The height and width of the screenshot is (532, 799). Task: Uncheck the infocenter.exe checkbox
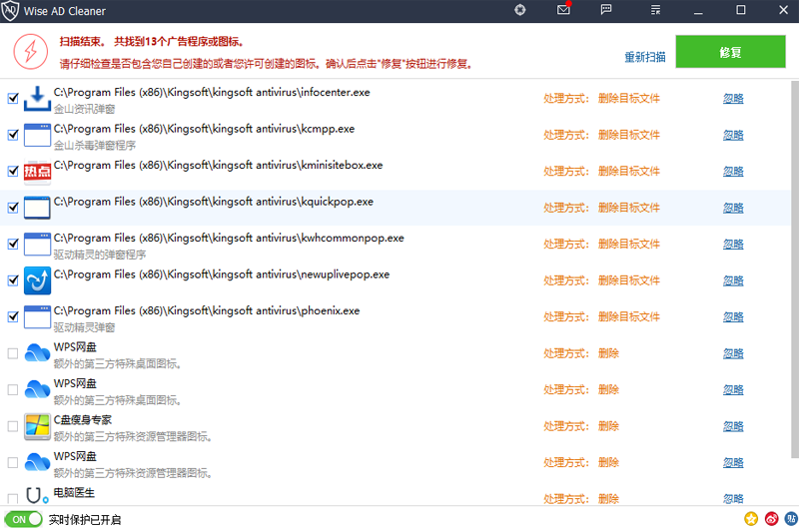(13, 98)
